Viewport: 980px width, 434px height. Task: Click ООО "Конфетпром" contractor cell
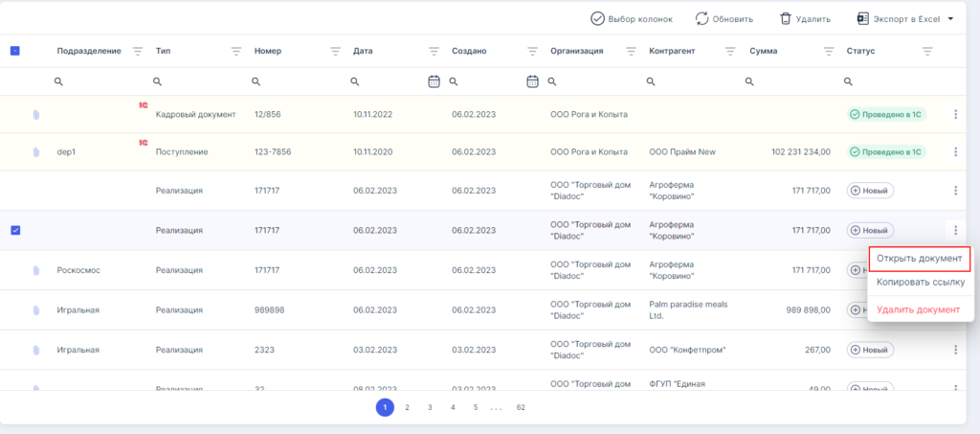point(687,350)
